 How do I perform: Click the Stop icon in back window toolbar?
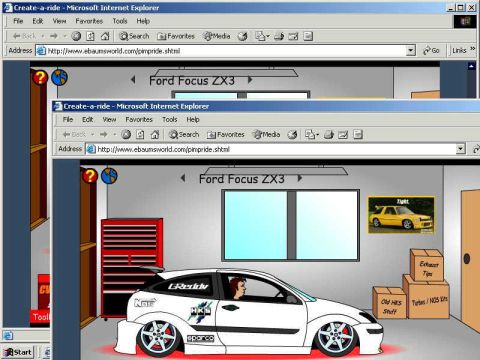(76, 36)
